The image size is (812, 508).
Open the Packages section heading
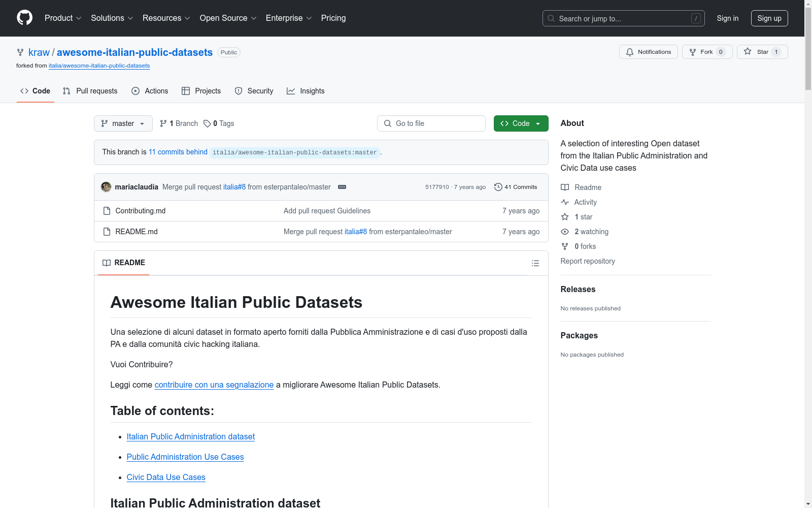pyautogui.click(x=579, y=335)
